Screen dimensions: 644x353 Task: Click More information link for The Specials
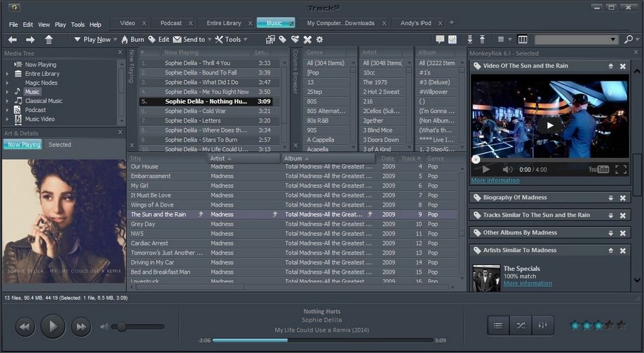[x=528, y=283]
